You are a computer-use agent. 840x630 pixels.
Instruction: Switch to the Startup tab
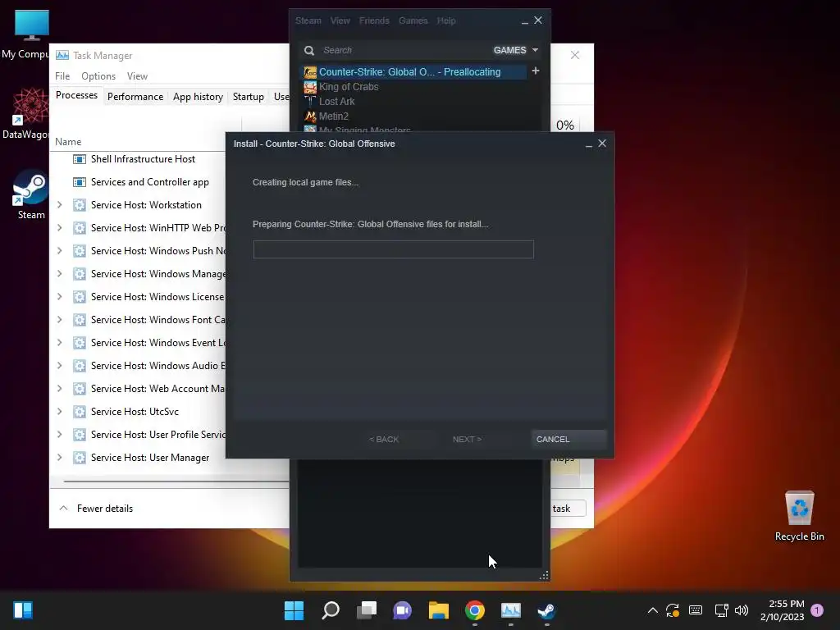(x=248, y=97)
